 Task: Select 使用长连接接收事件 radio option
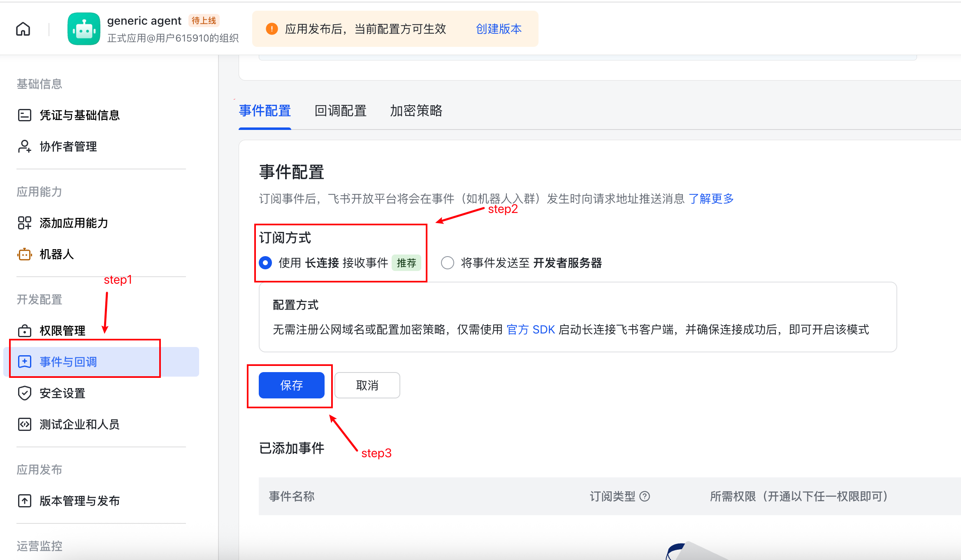(x=266, y=263)
